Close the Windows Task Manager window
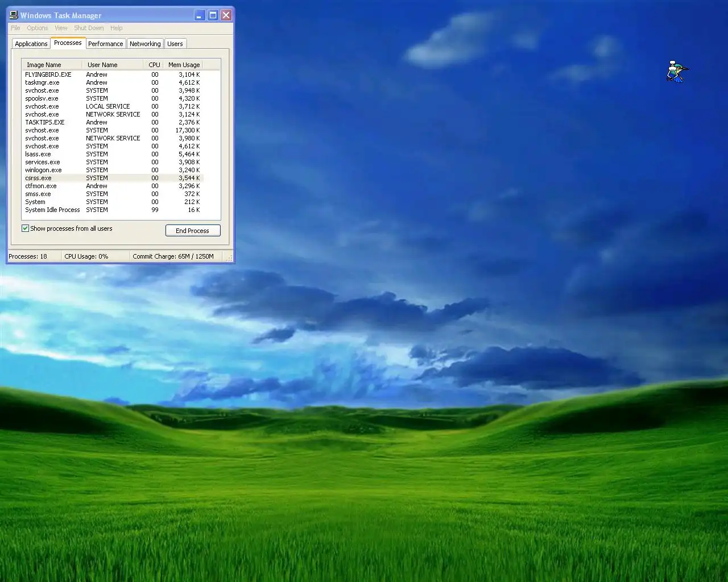Viewport: 728px width, 582px height. [226, 15]
